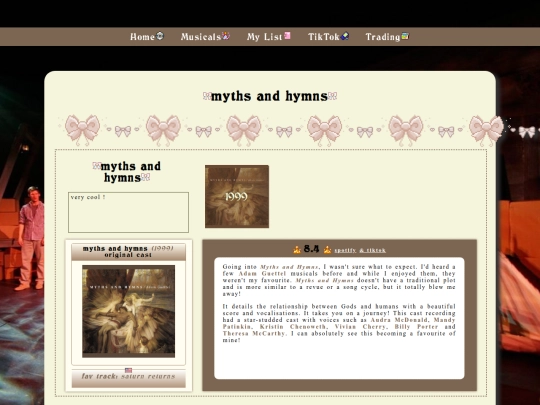Image resolution: width=540 pixels, height=405 pixels.
Task: Click the Theresa McCarthy name
Action: [254, 333]
